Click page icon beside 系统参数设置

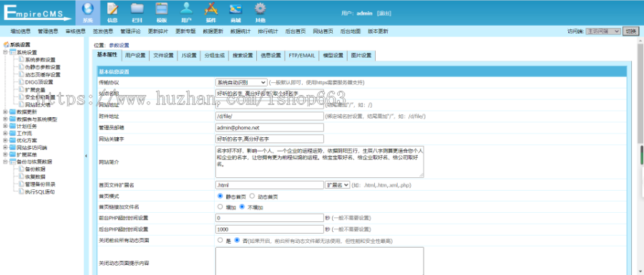pos(21,59)
